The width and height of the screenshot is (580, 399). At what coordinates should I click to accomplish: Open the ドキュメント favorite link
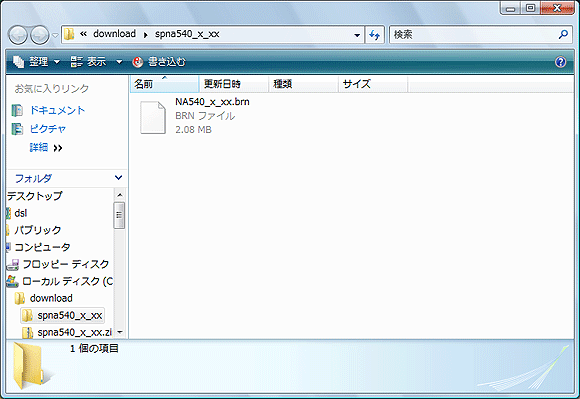[x=57, y=110]
